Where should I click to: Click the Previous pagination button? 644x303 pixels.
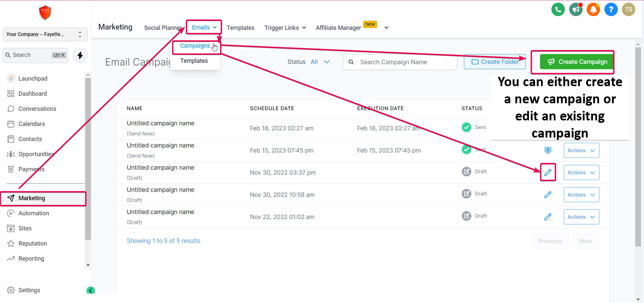point(550,241)
